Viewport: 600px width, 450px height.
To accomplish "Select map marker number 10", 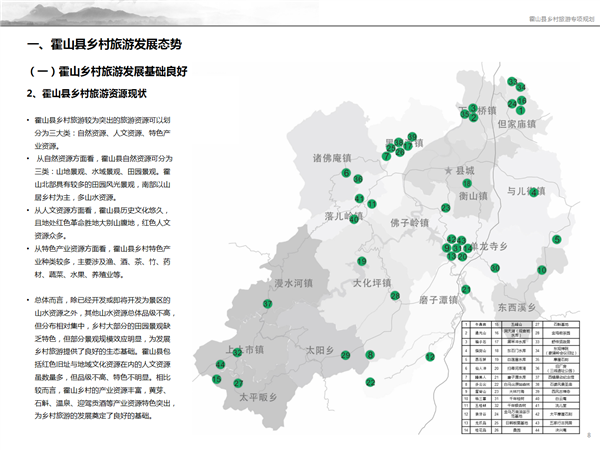I will (542, 270).
